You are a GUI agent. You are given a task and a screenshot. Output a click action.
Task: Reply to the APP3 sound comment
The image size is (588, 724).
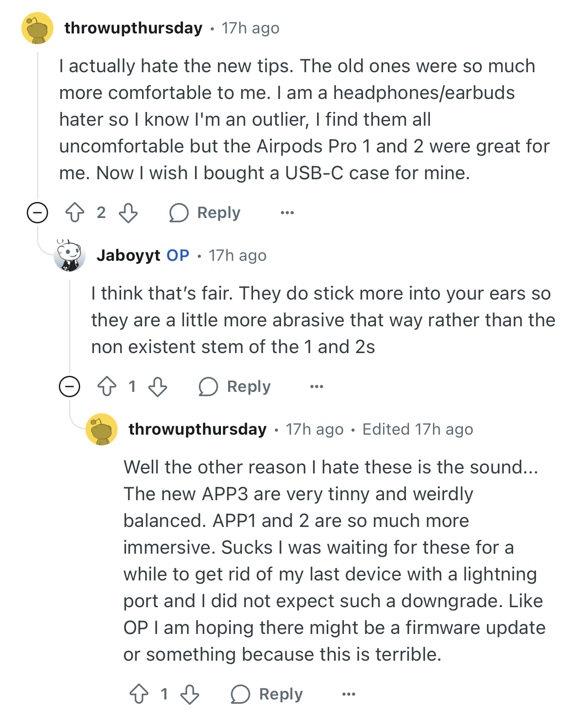tap(267, 694)
